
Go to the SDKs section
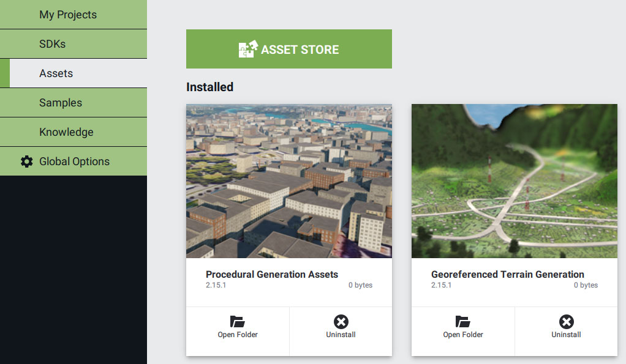point(74,44)
